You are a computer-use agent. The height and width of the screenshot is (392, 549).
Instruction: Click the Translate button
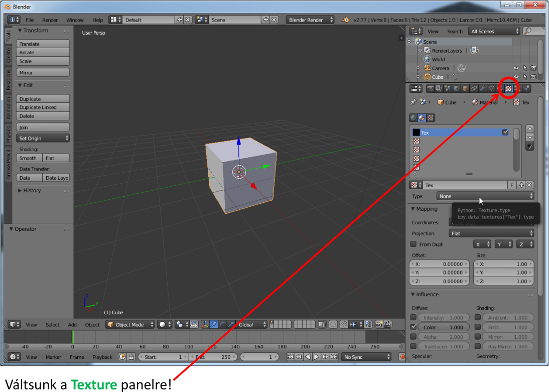tap(43, 44)
